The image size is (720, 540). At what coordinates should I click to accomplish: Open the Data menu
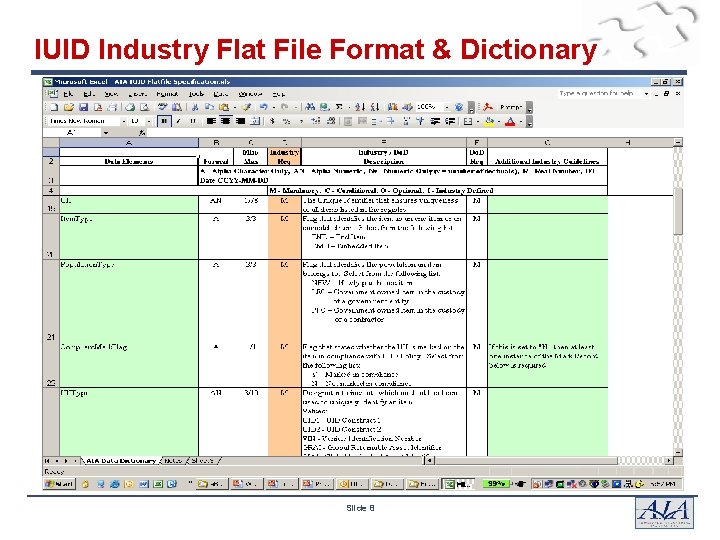click(x=221, y=94)
